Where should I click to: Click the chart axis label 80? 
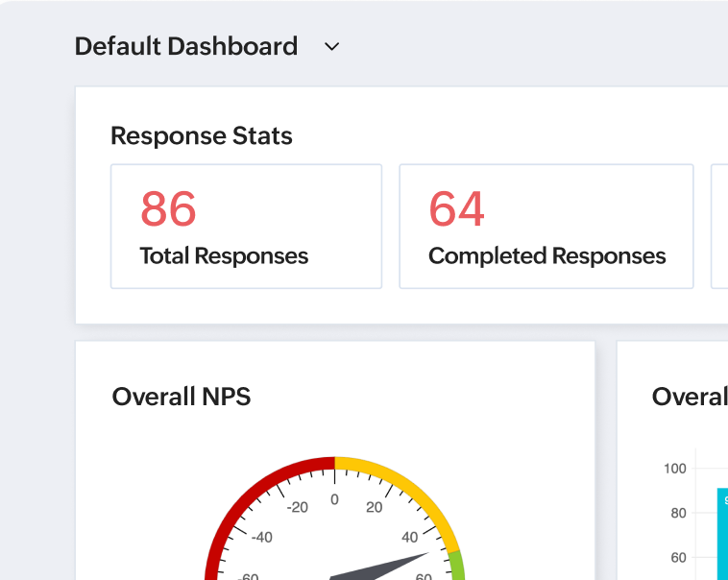678,513
